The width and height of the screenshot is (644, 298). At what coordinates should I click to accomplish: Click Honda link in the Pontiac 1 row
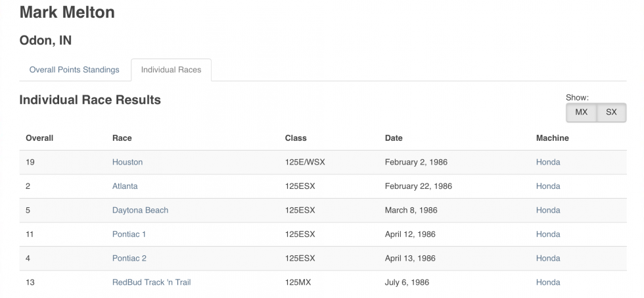[548, 234]
